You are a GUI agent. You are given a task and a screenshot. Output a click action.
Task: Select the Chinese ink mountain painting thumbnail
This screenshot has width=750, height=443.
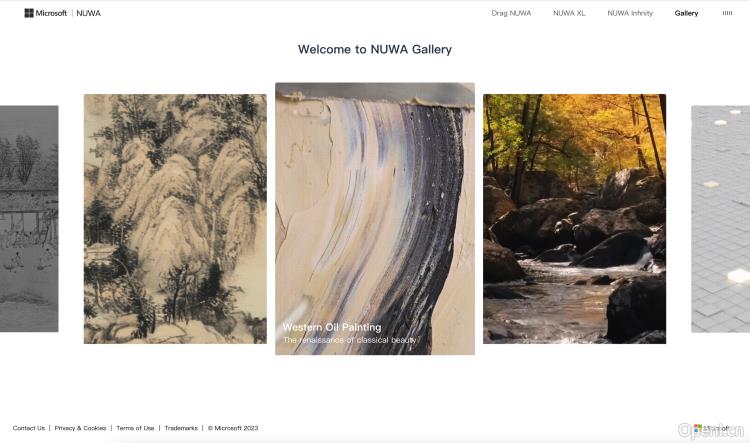176,219
